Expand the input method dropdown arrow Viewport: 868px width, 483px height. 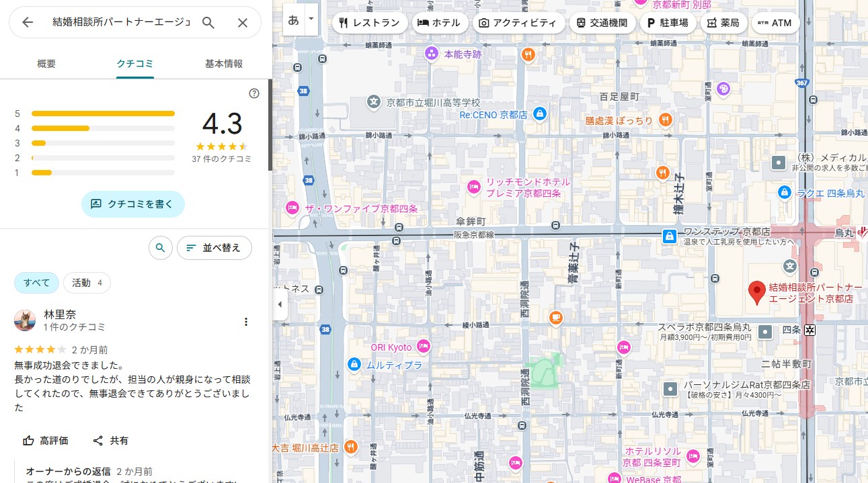311,19
